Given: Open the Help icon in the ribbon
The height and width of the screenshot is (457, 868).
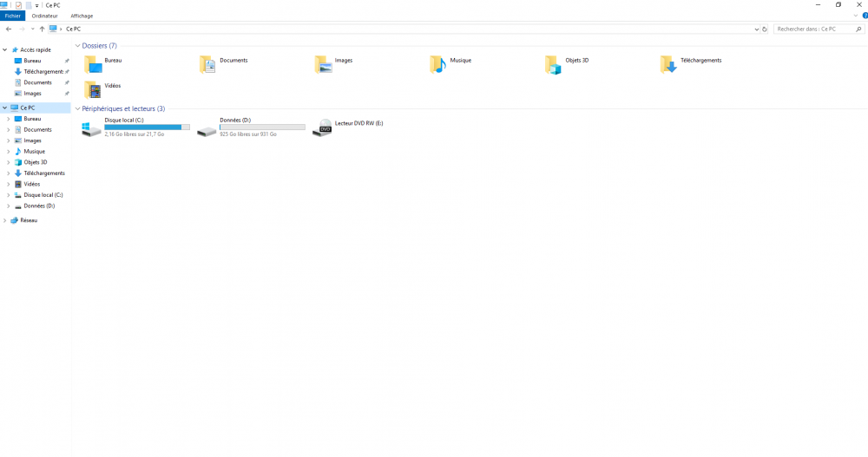Looking at the screenshot, I should pyautogui.click(x=865, y=16).
